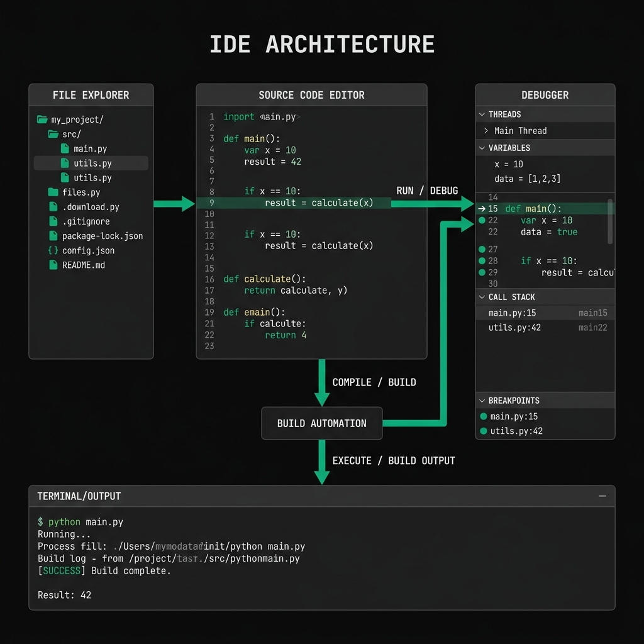644x644 pixels.
Task: Open .gitignore in the file explorer
Action: click(86, 221)
